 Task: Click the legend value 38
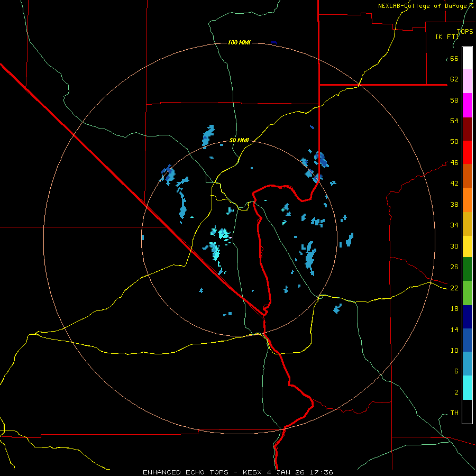pyautogui.click(x=454, y=204)
